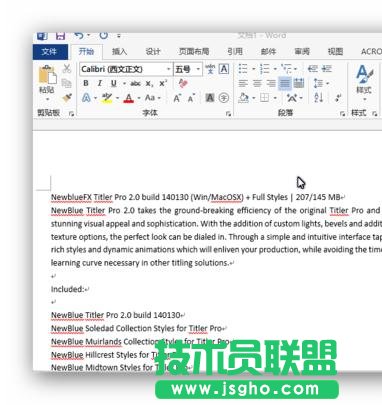Screen dimensions: 382x405
Task: Increase paragraph indent
Action: (327, 69)
